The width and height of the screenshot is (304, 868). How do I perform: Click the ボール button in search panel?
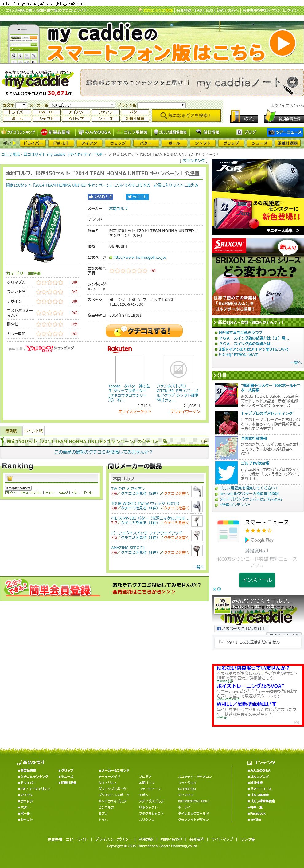coord(17,119)
